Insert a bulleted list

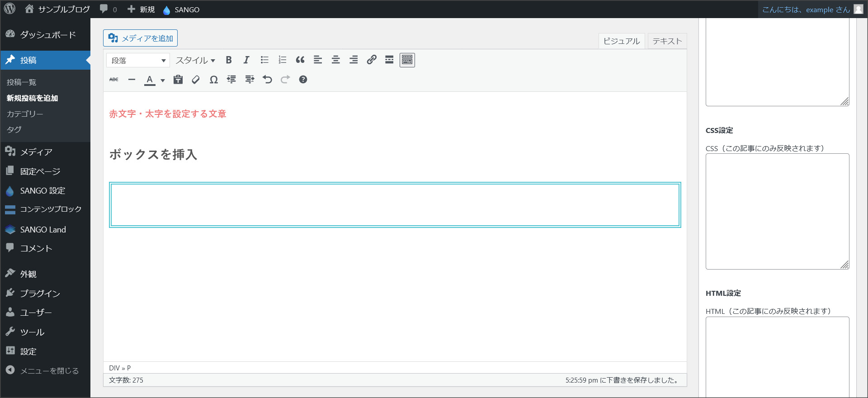[x=264, y=60]
